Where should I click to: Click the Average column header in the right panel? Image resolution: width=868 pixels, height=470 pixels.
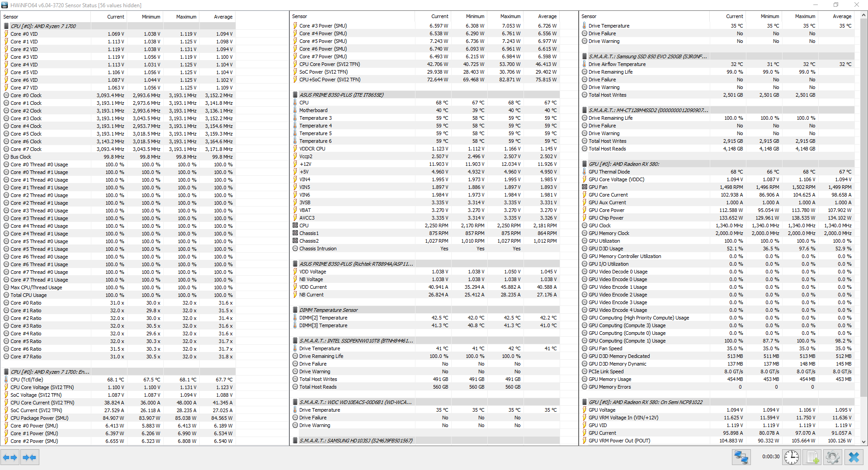[x=836, y=16]
